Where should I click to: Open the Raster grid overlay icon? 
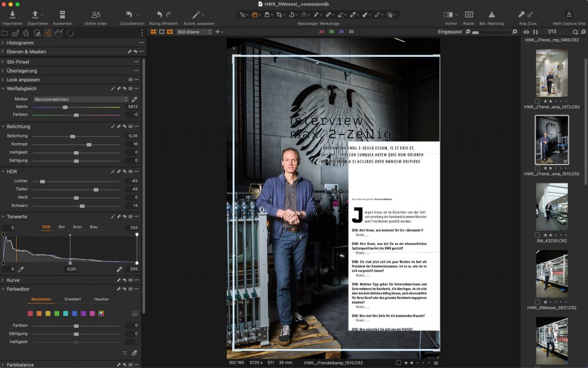click(469, 14)
